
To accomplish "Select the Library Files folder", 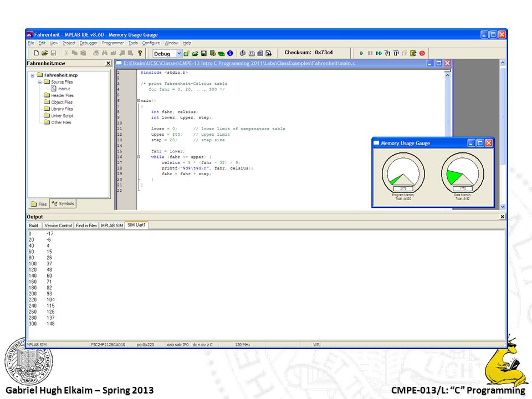I will tap(58, 109).
